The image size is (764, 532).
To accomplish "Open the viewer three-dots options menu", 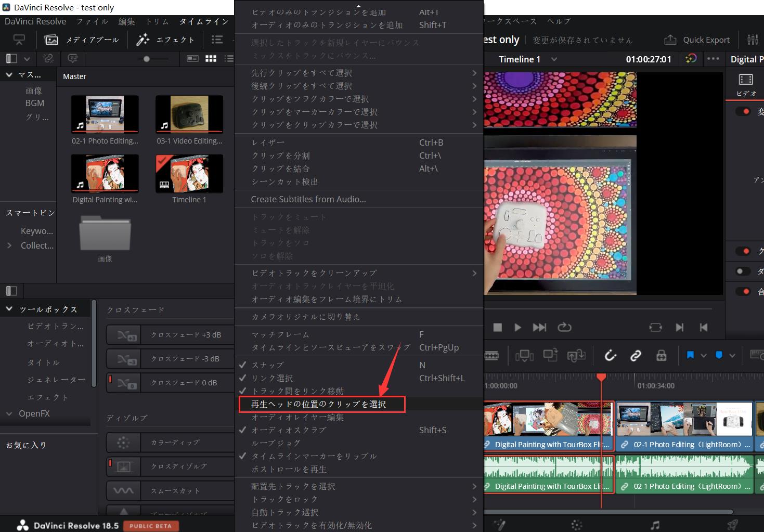I will tap(713, 59).
